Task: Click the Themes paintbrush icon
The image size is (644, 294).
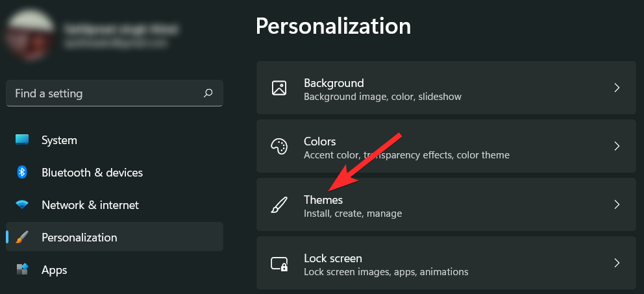Action: point(279,205)
